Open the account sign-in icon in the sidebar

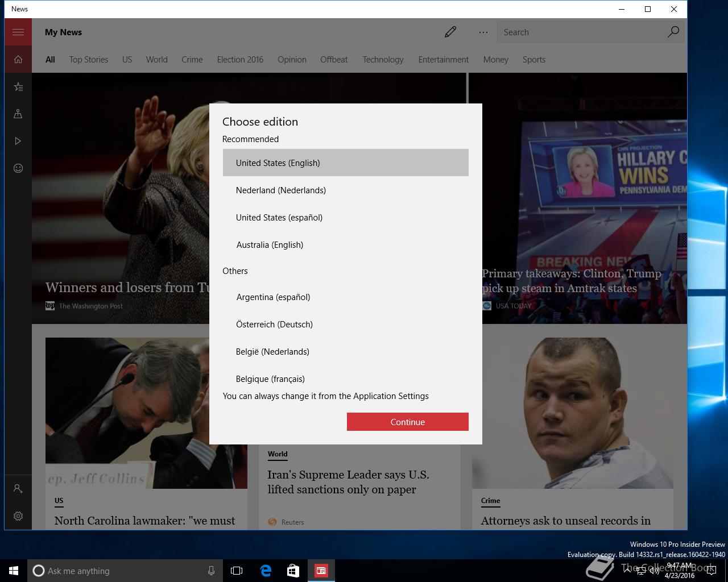(18, 489)
